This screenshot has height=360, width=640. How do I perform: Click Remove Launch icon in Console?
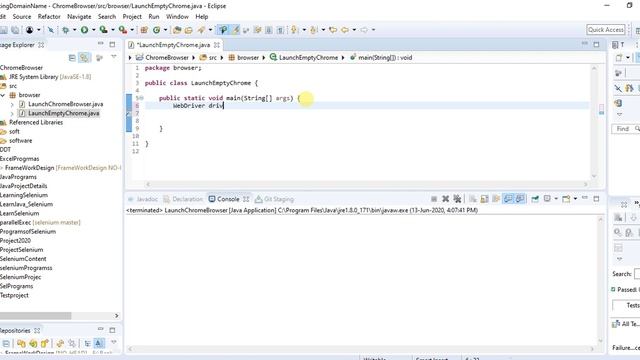446,199
